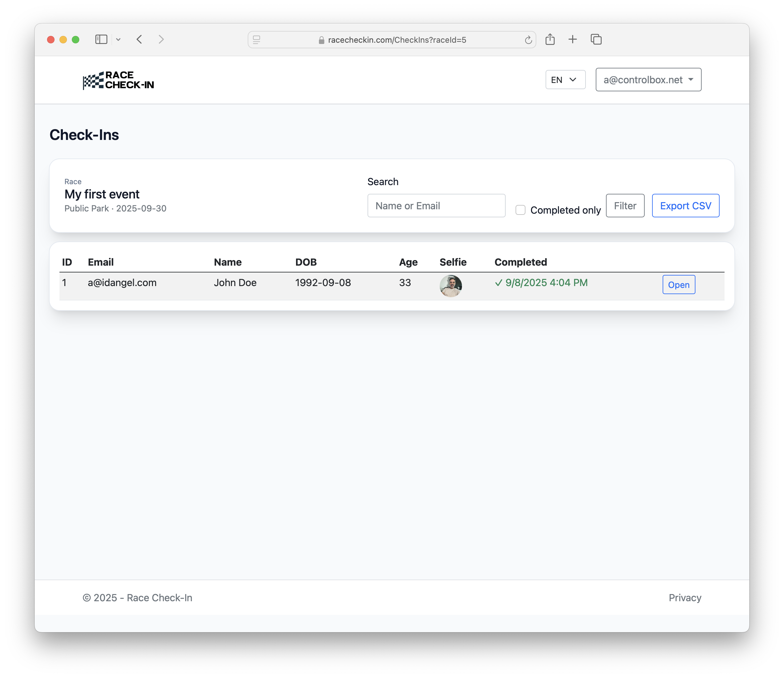Reload the page using the refresh icon
The width and height of the screenshot is (784, 678).
(528, 40)
